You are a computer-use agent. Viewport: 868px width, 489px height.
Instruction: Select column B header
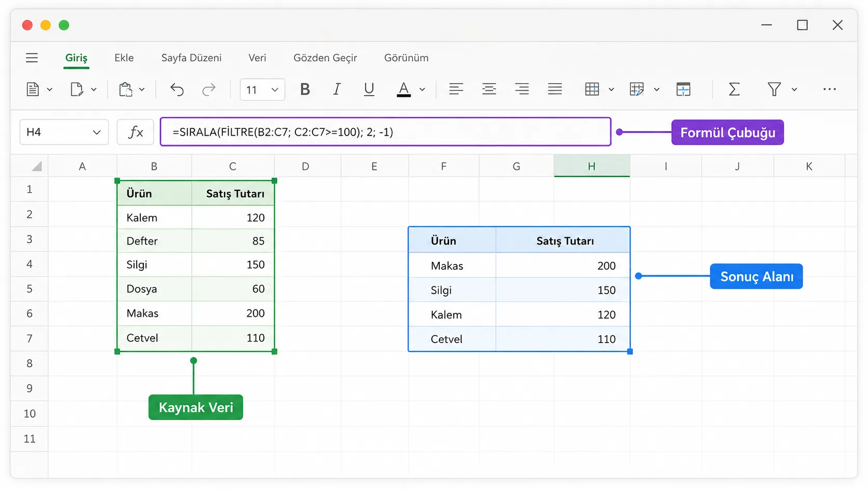point(154,166)
